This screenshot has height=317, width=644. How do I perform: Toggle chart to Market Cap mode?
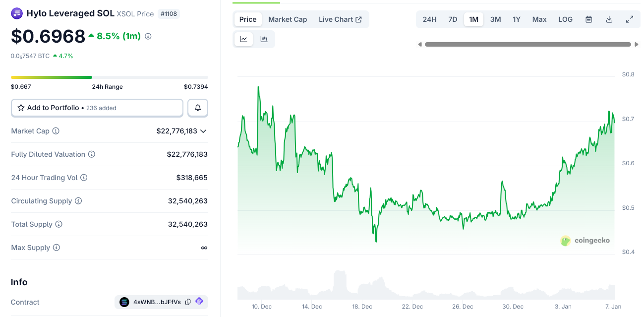288,19
